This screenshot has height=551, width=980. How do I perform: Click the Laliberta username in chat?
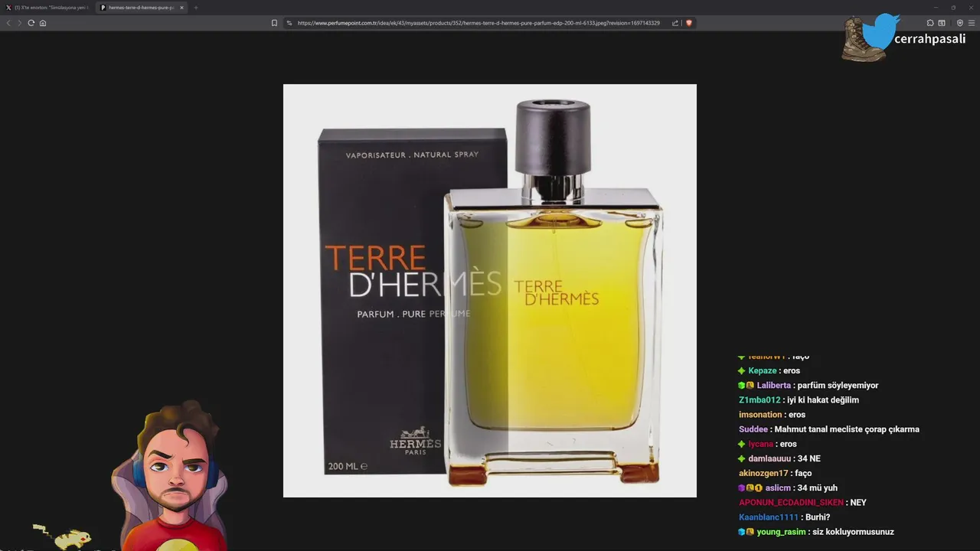(x=774, y=386)
